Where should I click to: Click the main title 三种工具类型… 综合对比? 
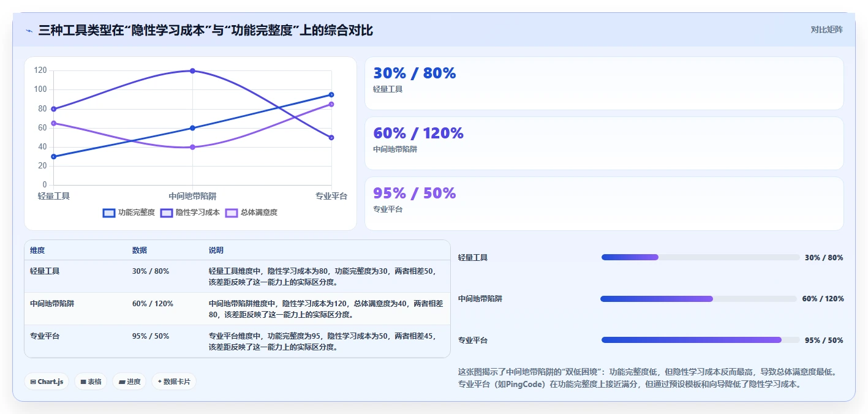(205, 31)
